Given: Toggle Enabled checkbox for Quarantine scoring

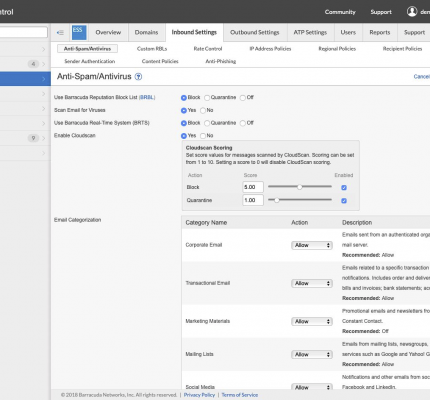Looking at the screenshot, I should tap(344, 201).
